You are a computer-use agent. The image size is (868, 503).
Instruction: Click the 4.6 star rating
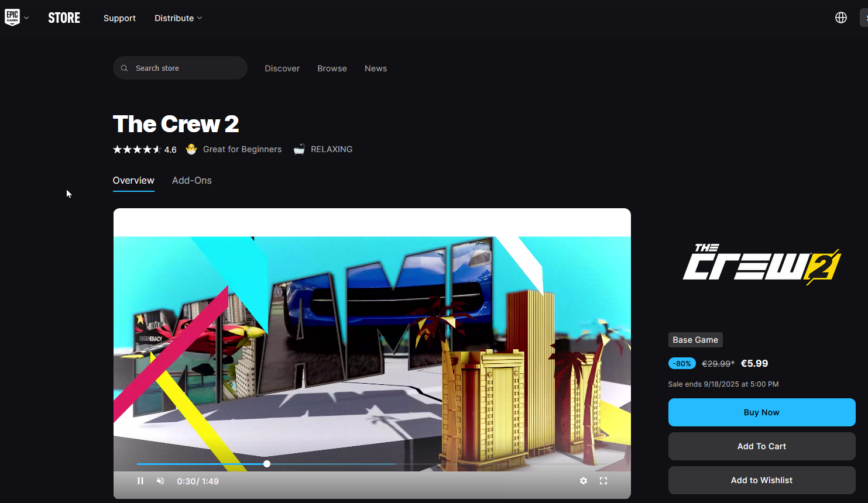pyautogui.click(x=145, y=150)
